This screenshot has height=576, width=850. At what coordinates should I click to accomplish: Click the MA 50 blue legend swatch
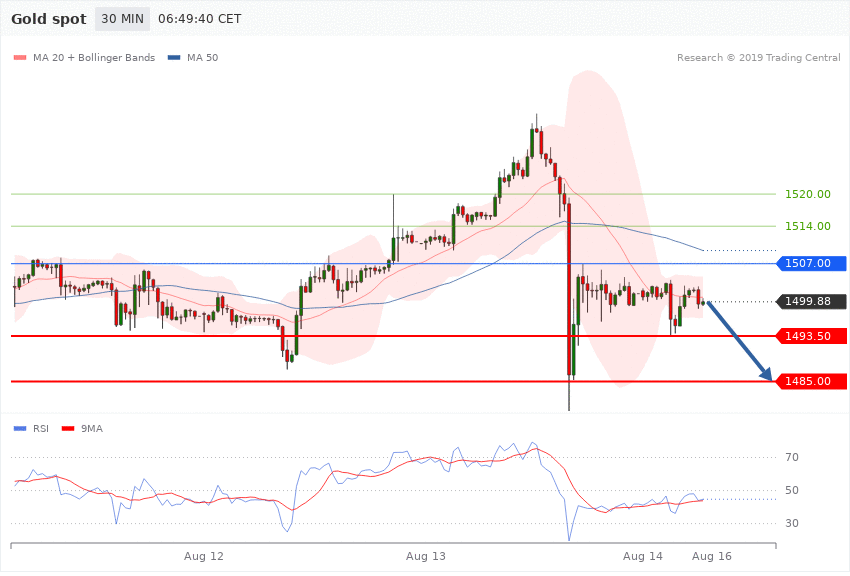(174, 58)
